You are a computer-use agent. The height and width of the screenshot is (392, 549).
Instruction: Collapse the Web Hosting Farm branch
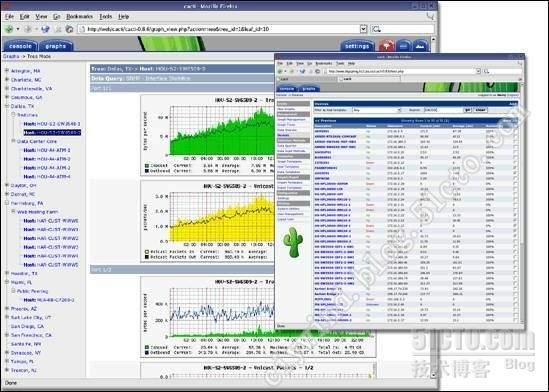tap(13, 211)
